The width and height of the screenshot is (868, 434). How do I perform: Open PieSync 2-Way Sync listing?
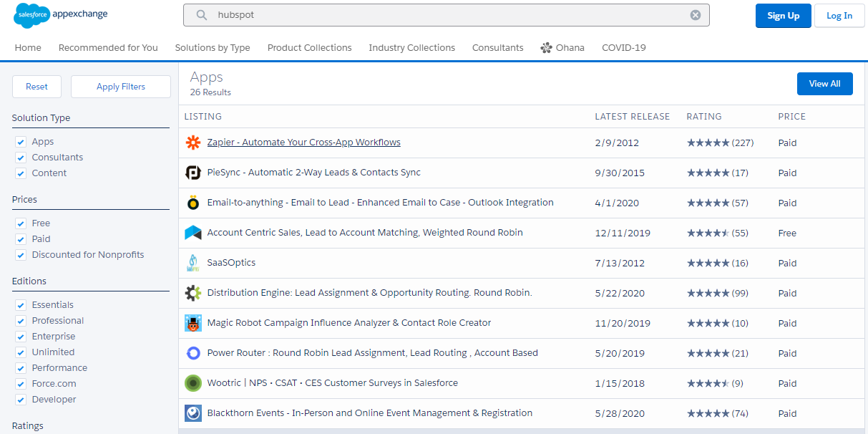[x=314, y=173]
